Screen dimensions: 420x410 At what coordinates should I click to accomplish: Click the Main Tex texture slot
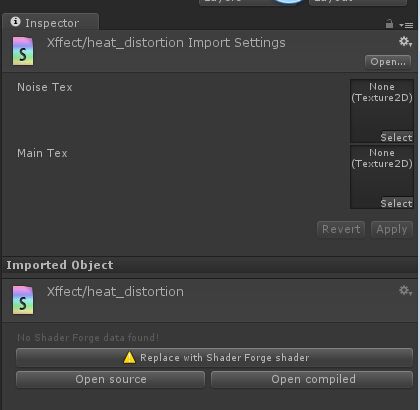pyautogui.click(x=382, y=177)
